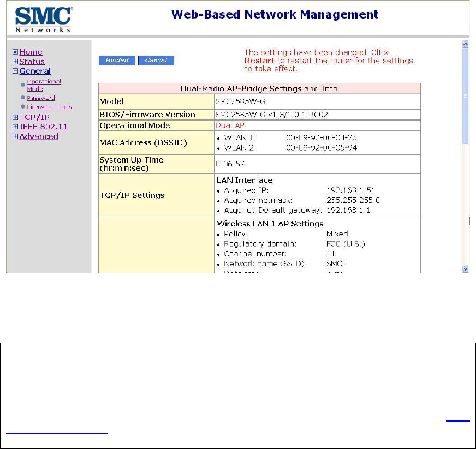Click the 'MAC Address (BSSID)' row label
Image resolution: width=476 pixels, height=449 pixels.
(x=143, y=142)
